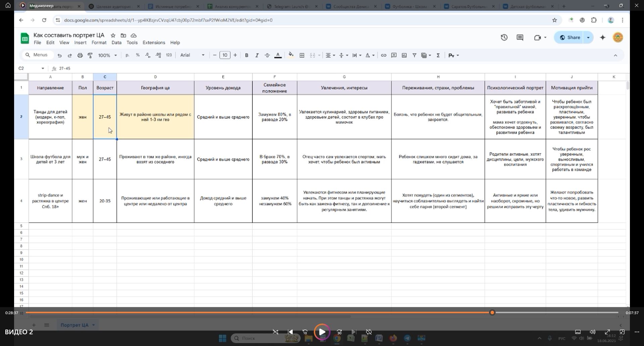Click the Create a filter icon
This screenshot has height=346, width=644.
click(x=414, y=55)
